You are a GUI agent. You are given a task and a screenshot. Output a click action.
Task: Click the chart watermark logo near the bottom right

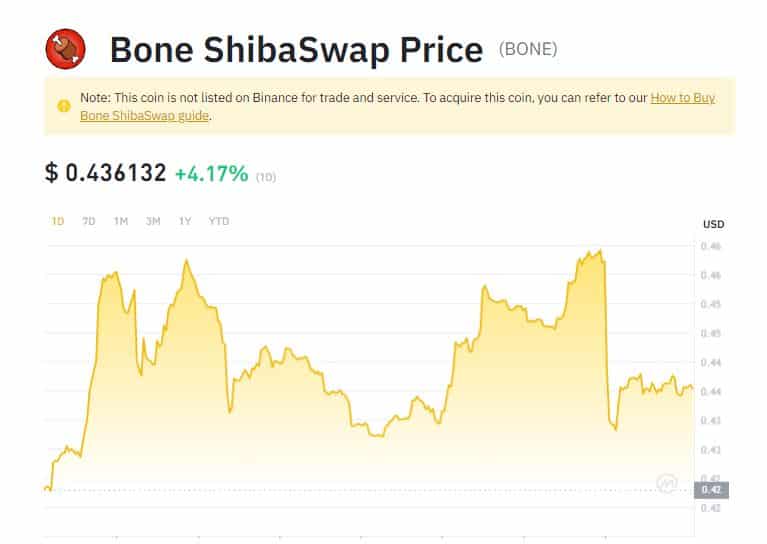coord(667,483)
